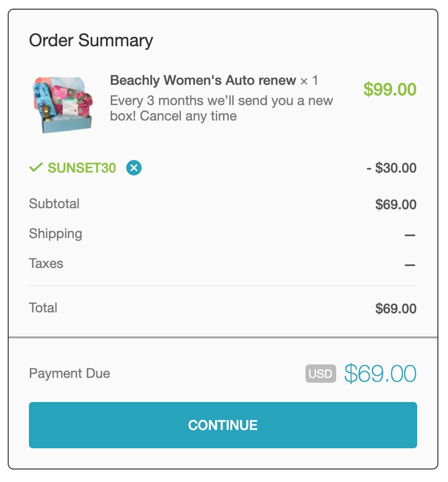Click the green coupon checkmark icon

click(36, 167)
